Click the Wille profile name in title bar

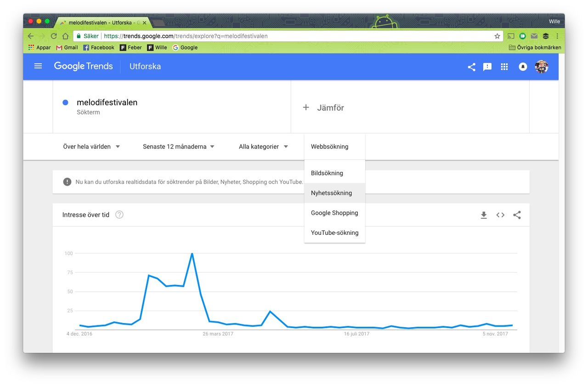click(554, 21)
